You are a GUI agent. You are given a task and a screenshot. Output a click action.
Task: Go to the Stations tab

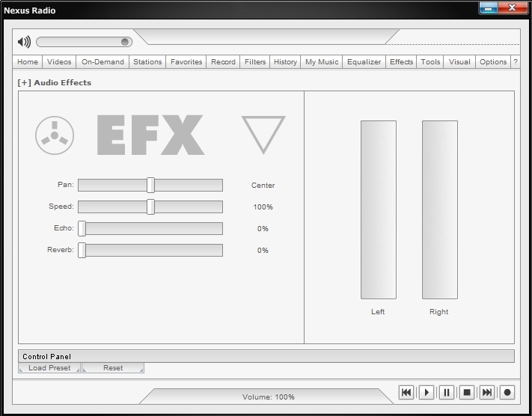147,62
